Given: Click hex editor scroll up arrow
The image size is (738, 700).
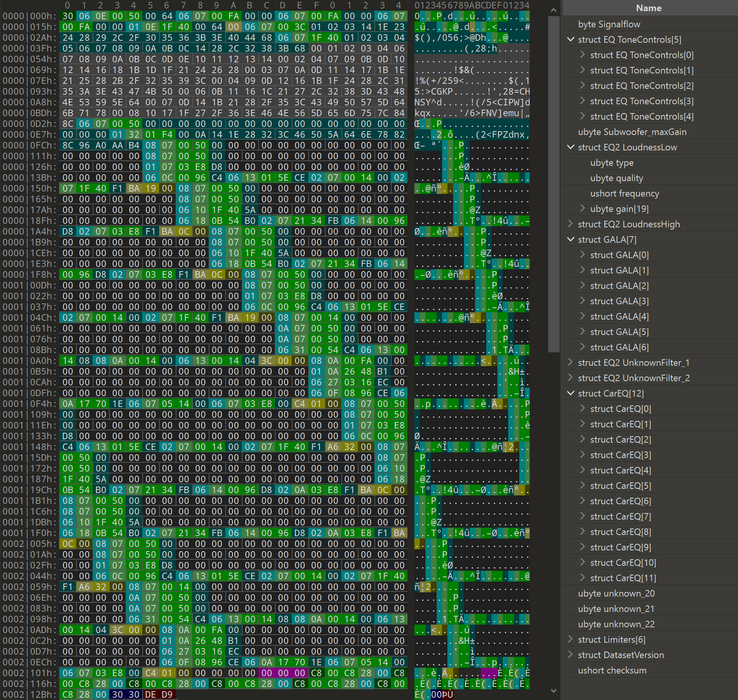Looking at the screenshot, I should tap(553, 10).
